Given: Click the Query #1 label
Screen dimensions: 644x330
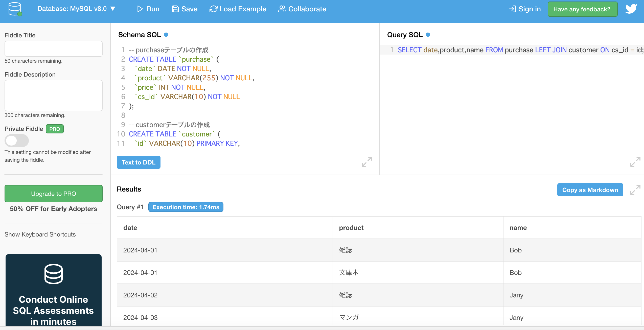Looking at the screenshot, I should 130,207.
